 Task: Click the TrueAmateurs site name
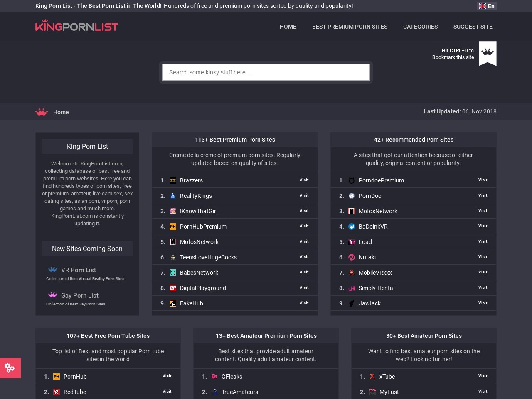pos(240,392)
